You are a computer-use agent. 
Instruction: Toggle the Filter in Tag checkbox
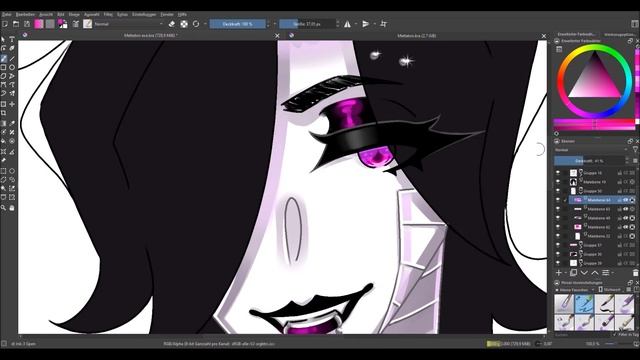(x=615, y=334)
